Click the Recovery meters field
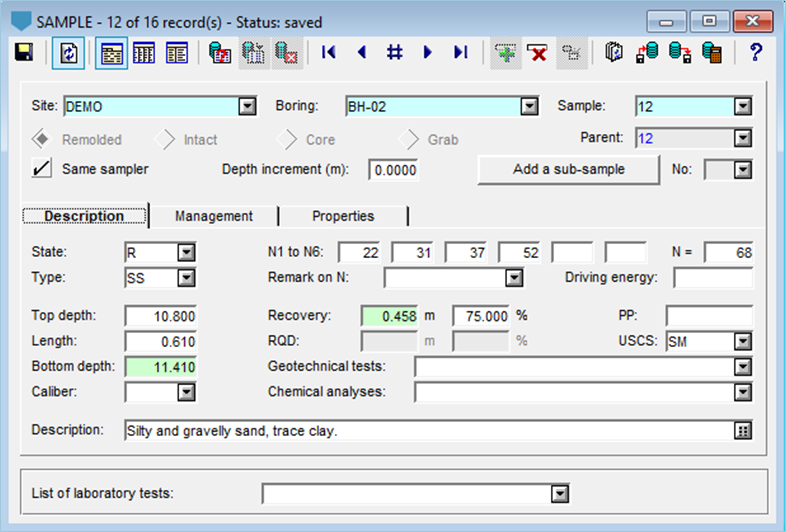The width and height of the screenshot is (786, 532). point(389,316)
